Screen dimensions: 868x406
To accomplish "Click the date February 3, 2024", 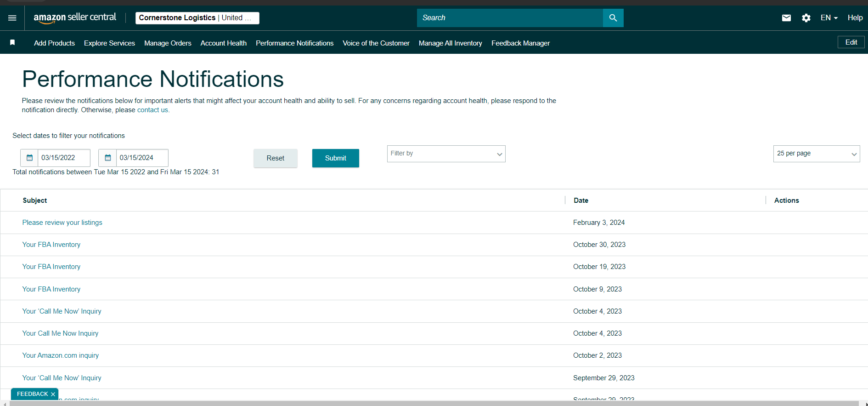I will (599, 223).
